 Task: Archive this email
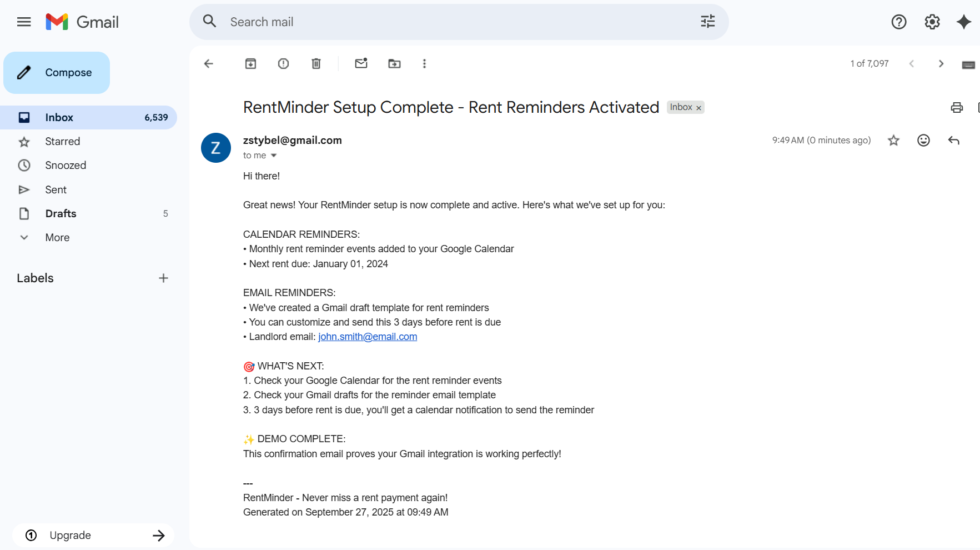point(250,64)
